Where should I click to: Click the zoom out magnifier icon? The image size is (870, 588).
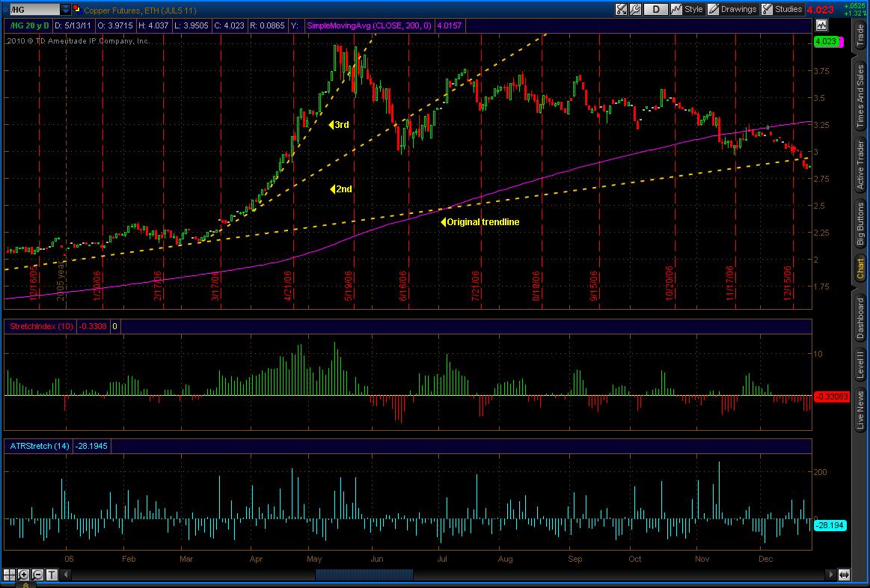pos(37,575)
